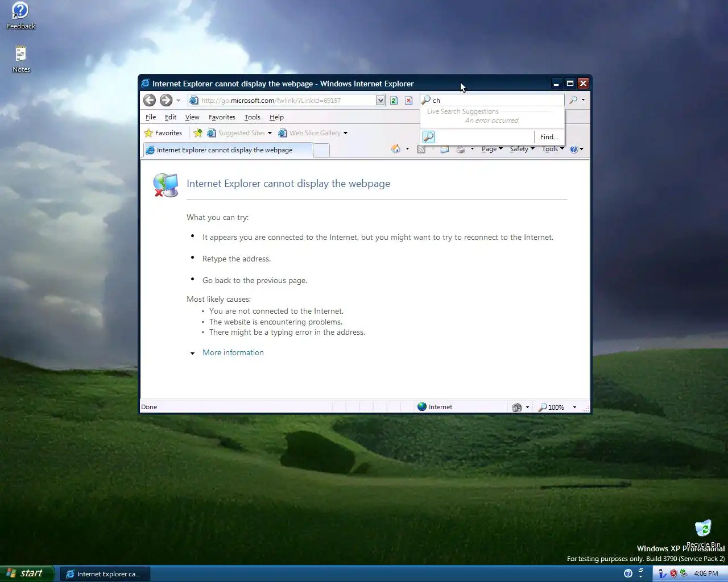
Task: Open the View menu
Action: [192, 117]
